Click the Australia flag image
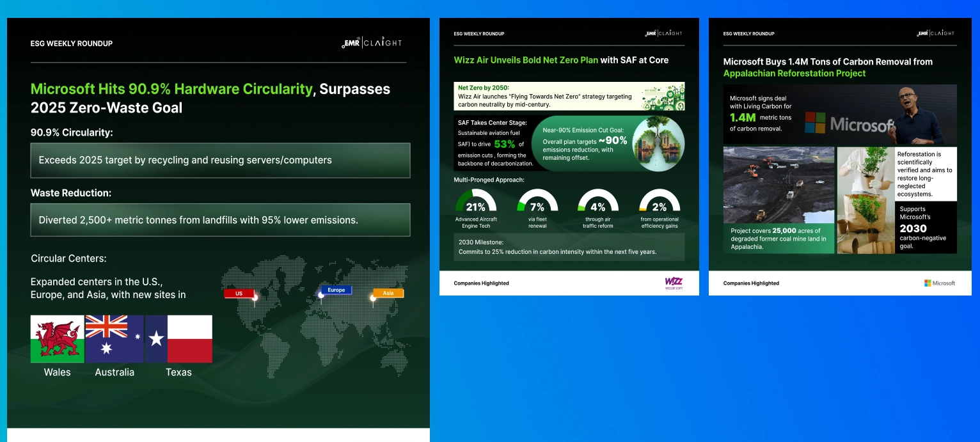 (x=114, y=339)
